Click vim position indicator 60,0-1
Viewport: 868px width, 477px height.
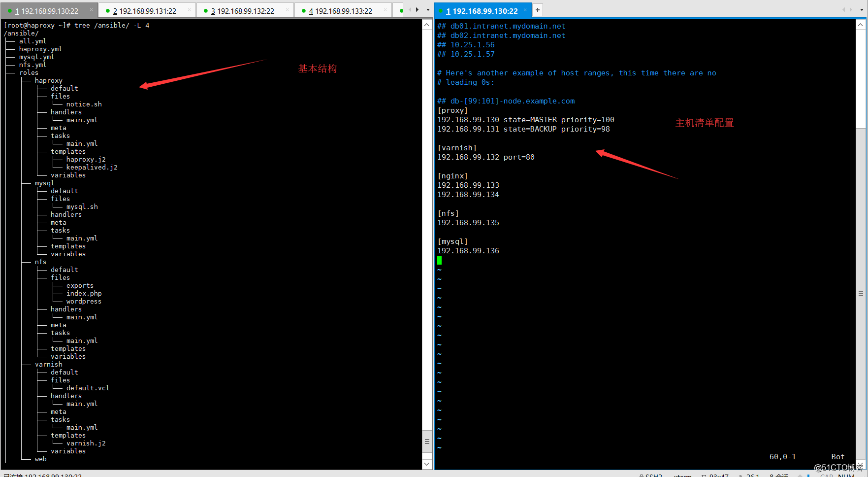click(783, 457)
